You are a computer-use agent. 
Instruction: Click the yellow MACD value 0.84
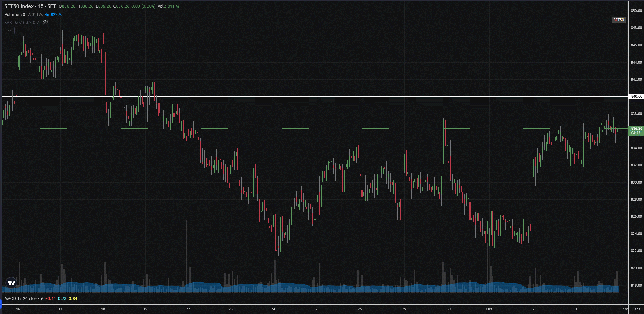(x=73, y=299)
